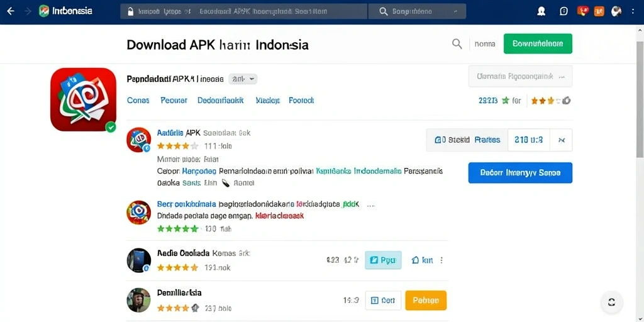Switch to the Foorodt tab

301,100
